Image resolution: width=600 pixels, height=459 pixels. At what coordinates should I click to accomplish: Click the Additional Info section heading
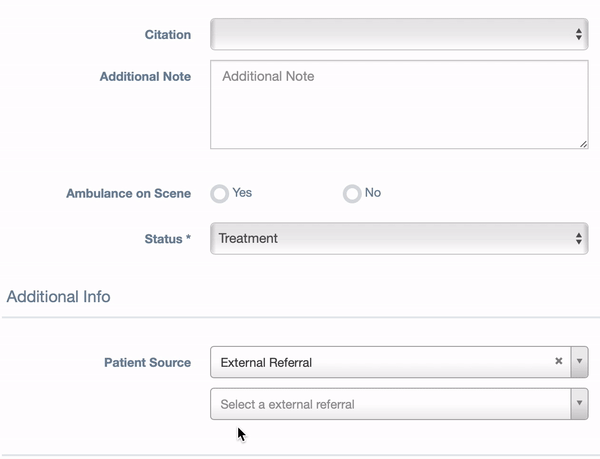[x=59, y=296]
